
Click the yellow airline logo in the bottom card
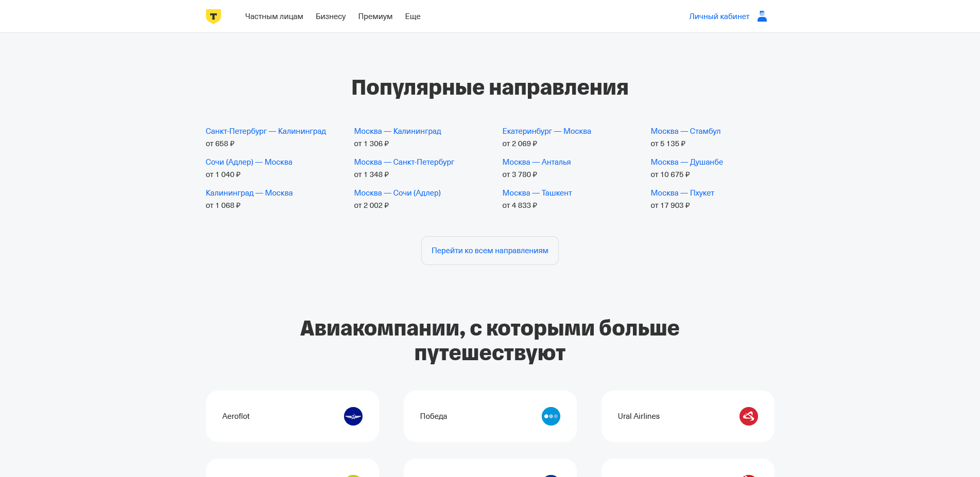353,476
